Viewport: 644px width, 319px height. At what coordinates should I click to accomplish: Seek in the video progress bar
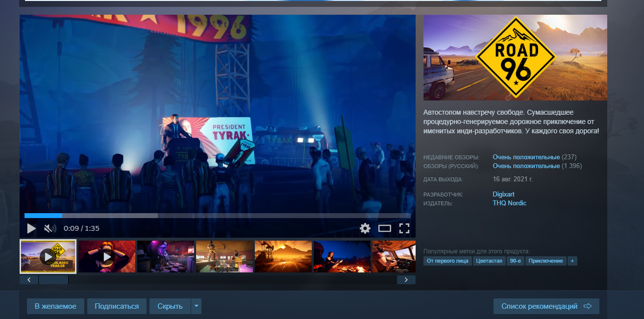point(218,216)
